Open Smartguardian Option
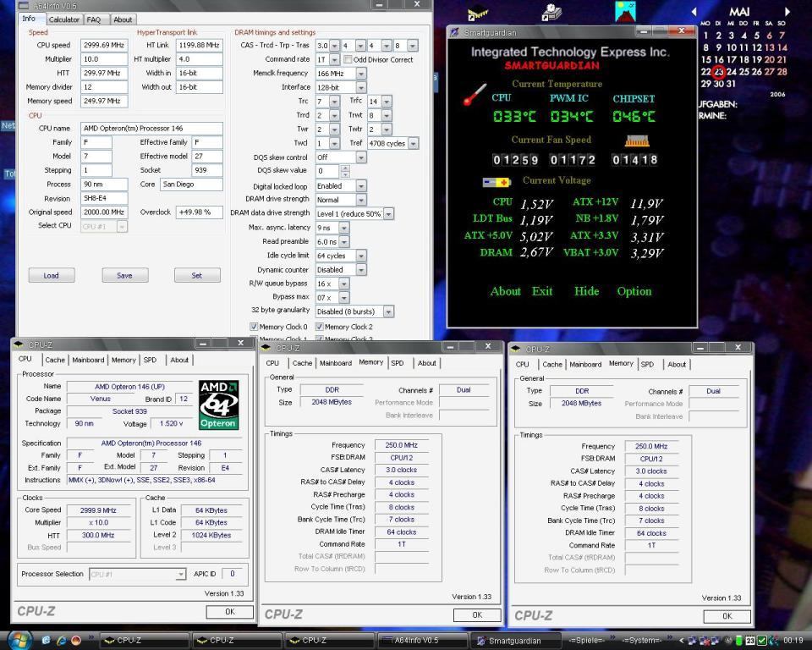Image resolution: width=812 pixels, height=650 pixels. pyautogui.click(x=634, y=291)
